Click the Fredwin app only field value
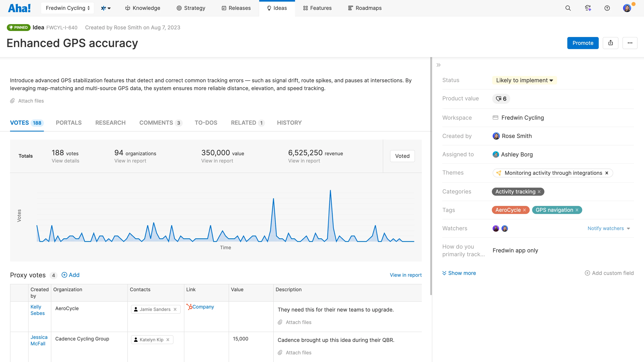This screenshot has height=362, width=644. coord(515,250)
